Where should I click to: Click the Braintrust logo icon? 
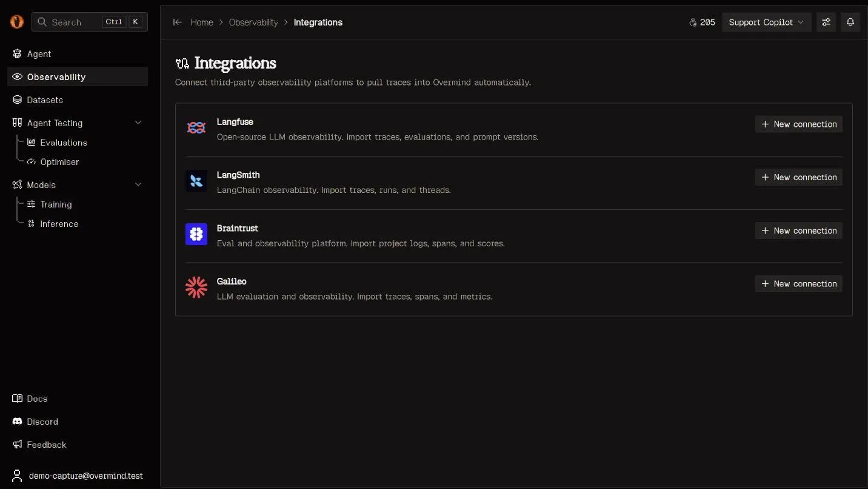click(x=196, y=234)
